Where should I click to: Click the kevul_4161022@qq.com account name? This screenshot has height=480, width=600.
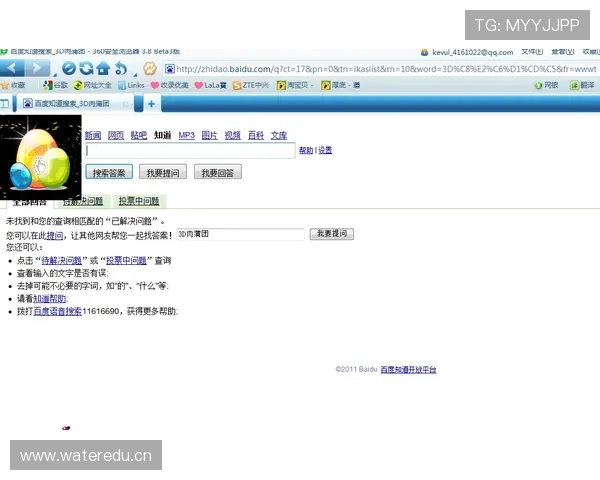point(473,52)
